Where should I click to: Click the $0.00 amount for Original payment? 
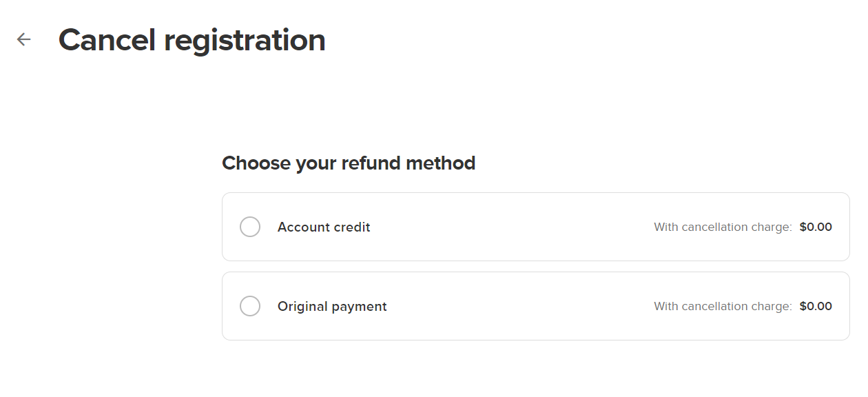point(816,306)
